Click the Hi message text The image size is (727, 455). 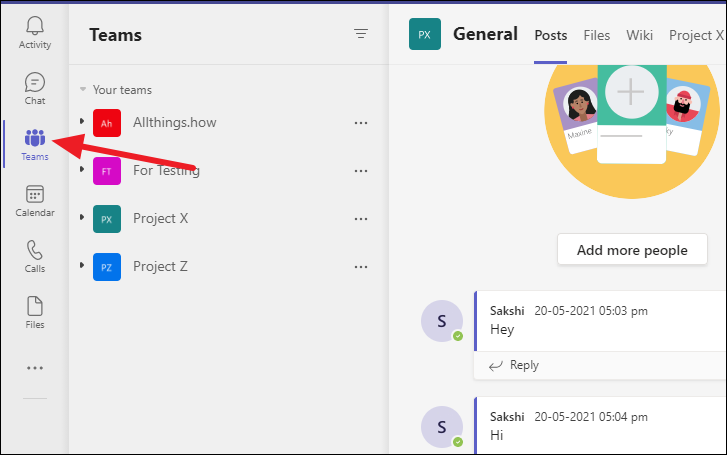(497, 436)
